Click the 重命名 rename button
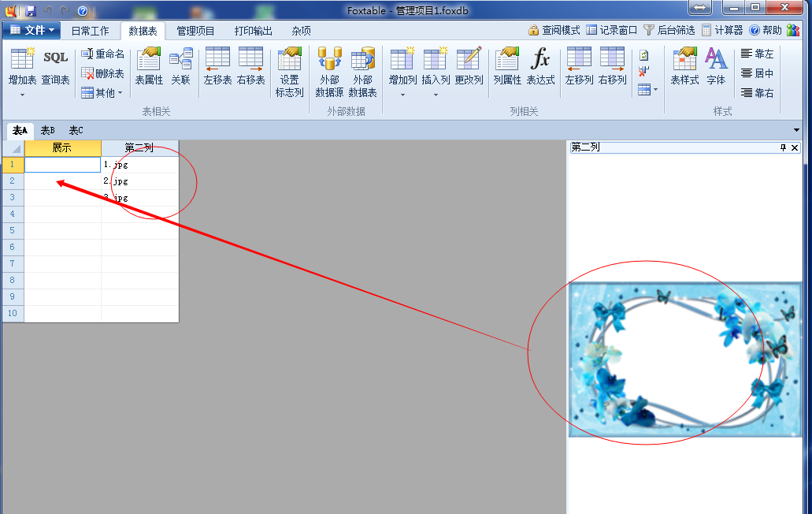 point(102,54)
